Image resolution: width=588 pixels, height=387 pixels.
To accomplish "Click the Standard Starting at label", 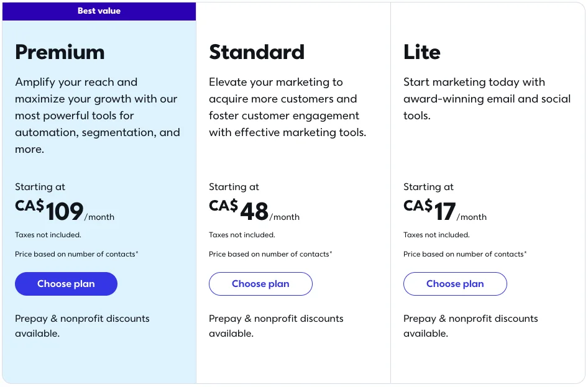I will click(234, 186).
